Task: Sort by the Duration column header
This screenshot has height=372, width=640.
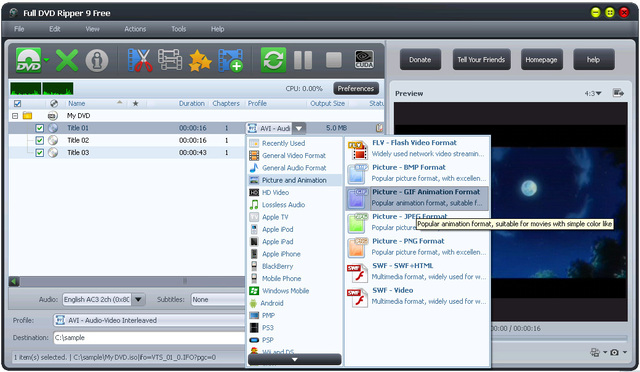Action: point(191,104)
